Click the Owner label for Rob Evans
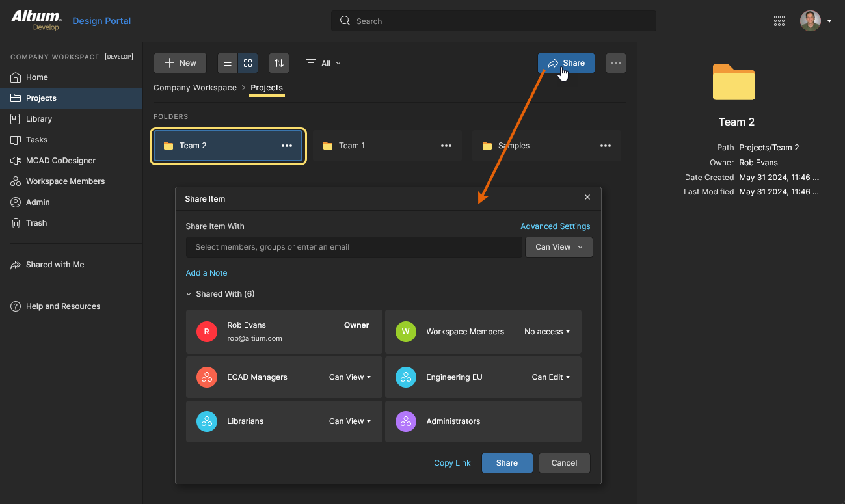Image resolution: width=845 pixels, height=504 pixels. pyautogui.click(x=356, y=325)
